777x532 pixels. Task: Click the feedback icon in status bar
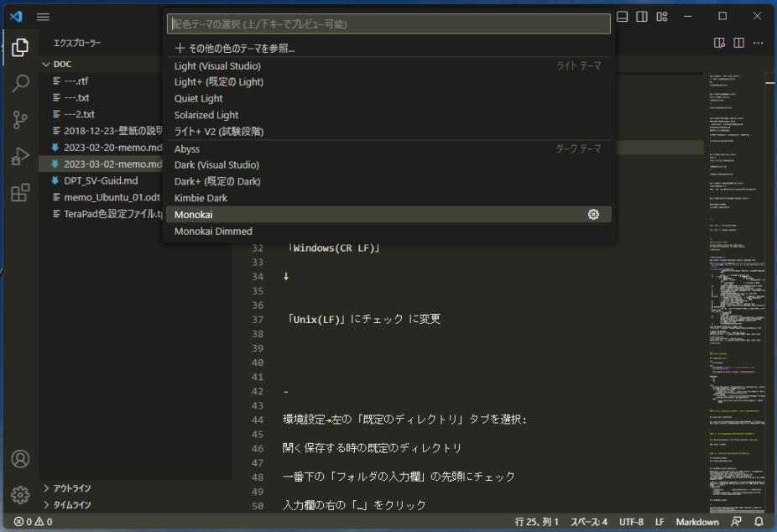(x=737, y=522)
